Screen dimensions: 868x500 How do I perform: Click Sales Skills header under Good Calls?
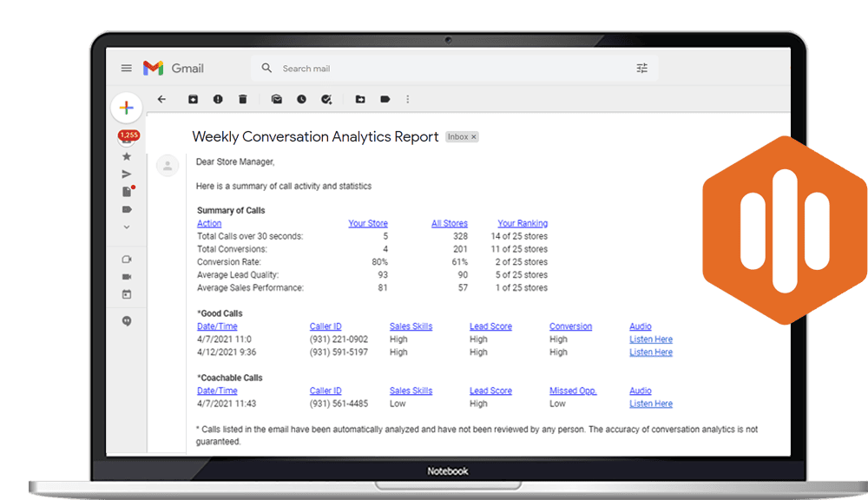[x=411, y=326]
